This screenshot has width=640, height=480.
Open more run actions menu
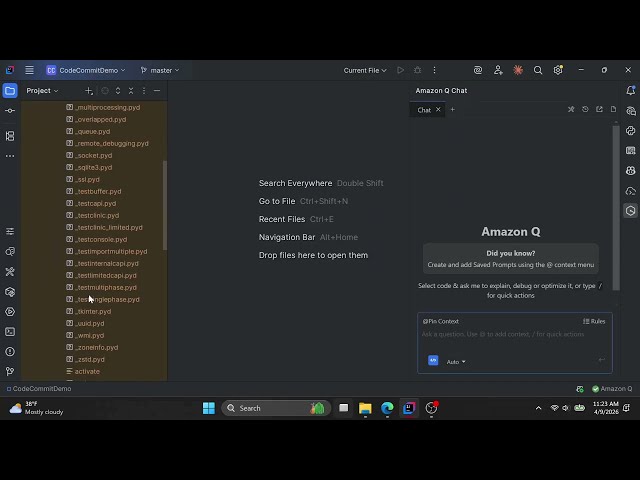(434, 70)
